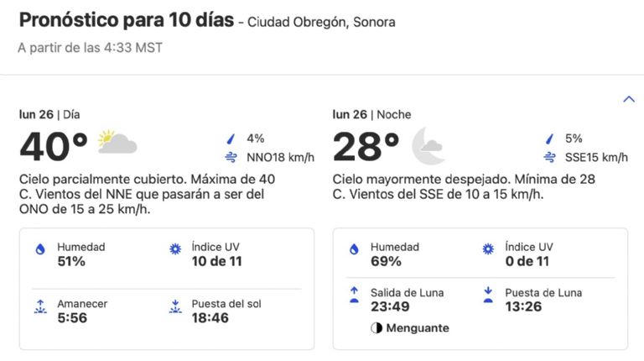Image resolution: width=644 pixels, height=361 pixels.
Task: Click the Puesta del sol sunset icon
Action: [174, 306]
